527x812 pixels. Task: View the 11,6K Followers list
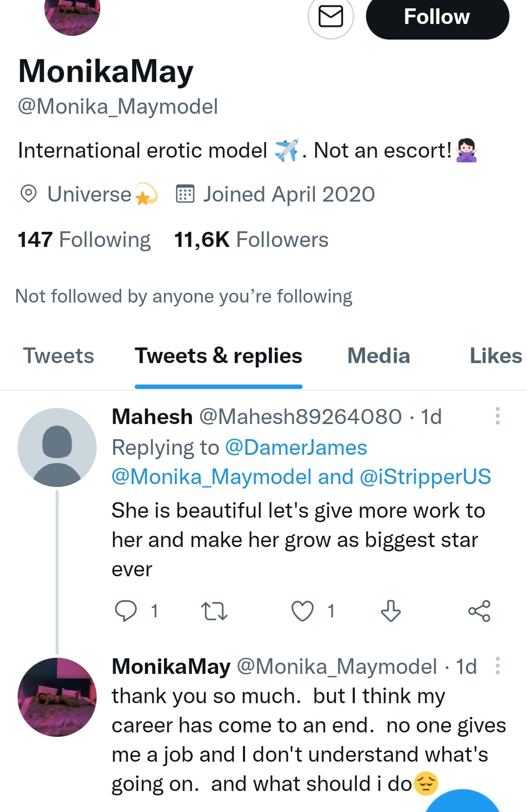point(251,240)
